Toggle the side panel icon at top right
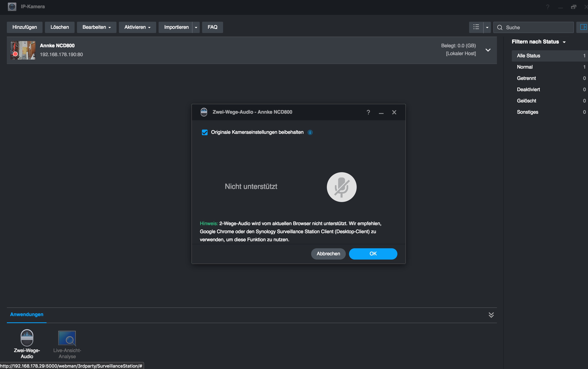 pos(583,27)
